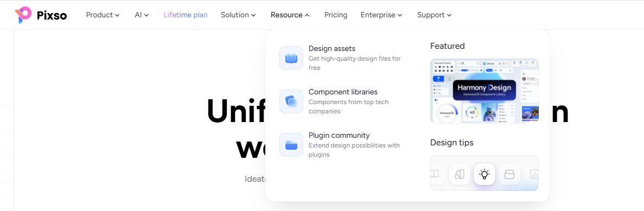Click the Pixso logo icon
The image size is (644, 211).
(x=23, y=15)
